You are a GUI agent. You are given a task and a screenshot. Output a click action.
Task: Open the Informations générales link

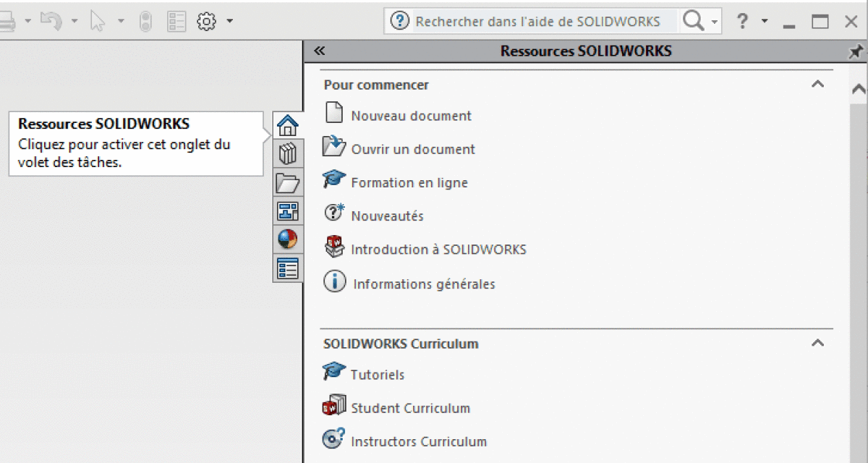tap(424, 284)
